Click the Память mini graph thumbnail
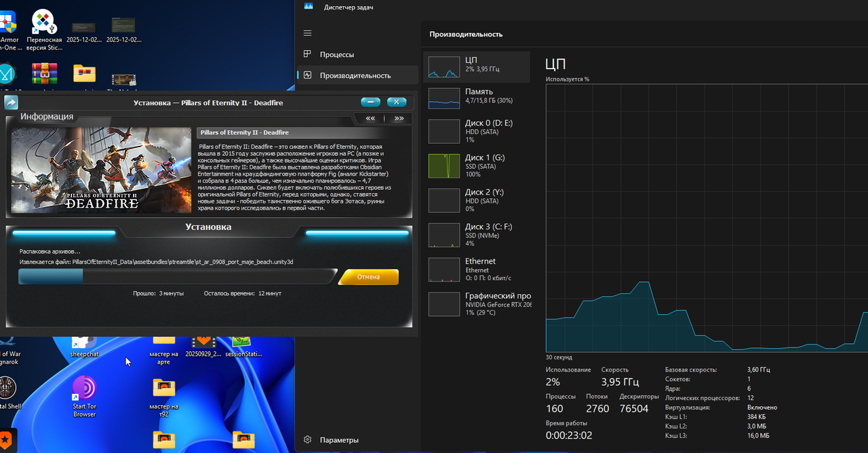 tap(444, 98)
